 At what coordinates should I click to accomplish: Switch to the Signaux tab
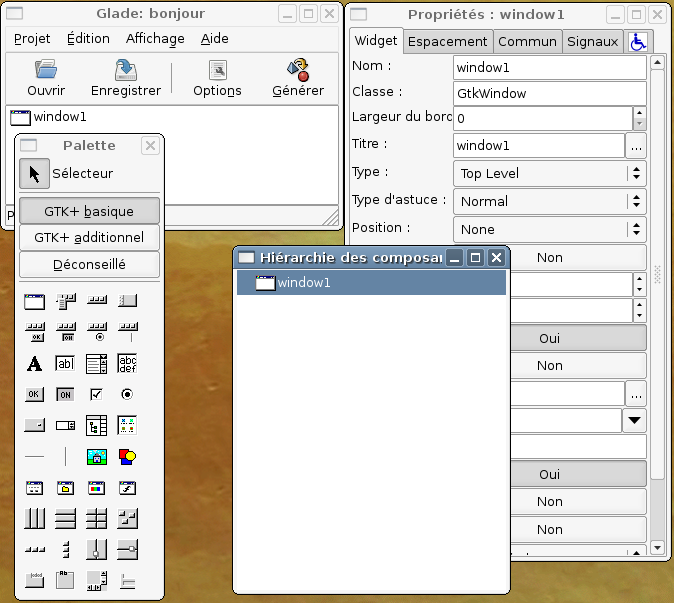tap(592, 41)
